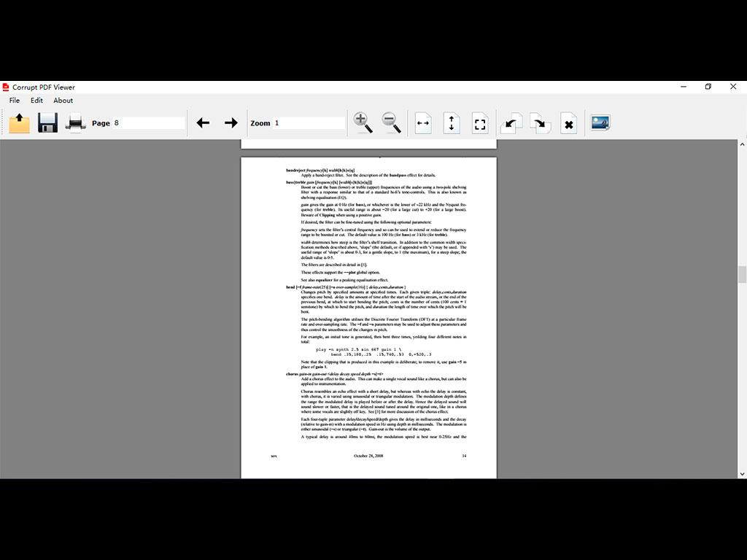Image resolution: width=747 pixels, height=560 pixels.
Task: Close the current document
Action: [568, 122]
